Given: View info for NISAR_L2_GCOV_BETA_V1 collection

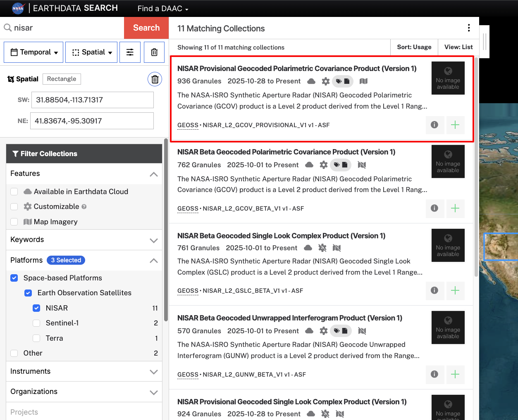Looking at the screenshot, I should pos(434,208).
